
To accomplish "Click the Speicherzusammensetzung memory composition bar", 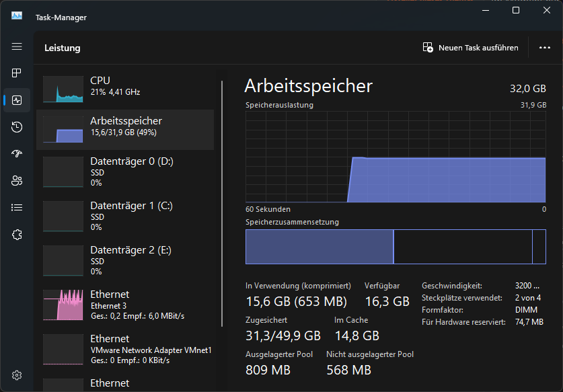I will point(396,247).
